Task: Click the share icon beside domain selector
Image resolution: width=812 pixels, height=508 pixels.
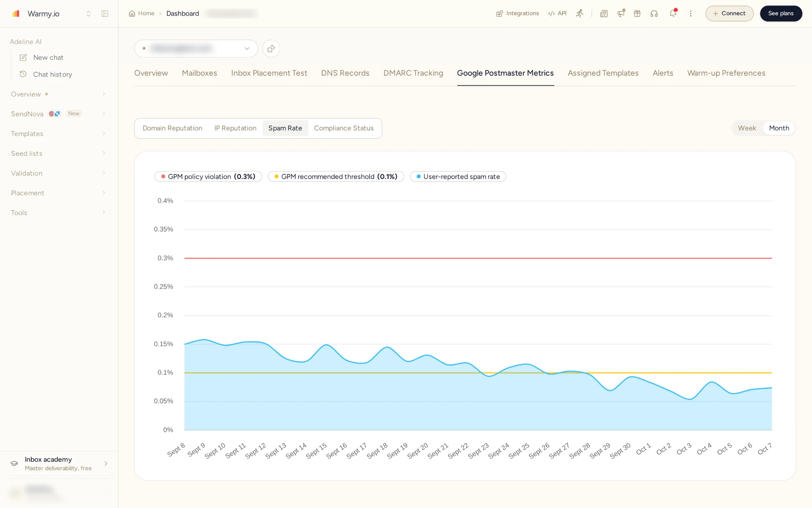Action: click(271, 49)
